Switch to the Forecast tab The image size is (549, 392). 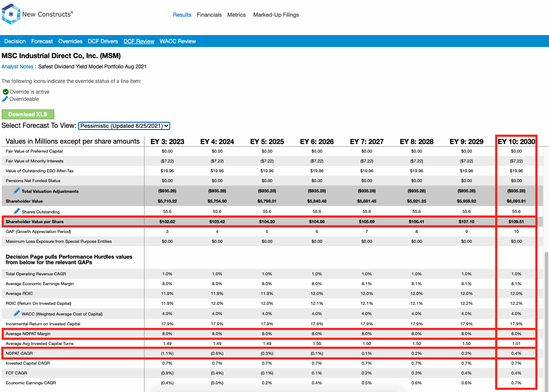(x=42, y=41)
